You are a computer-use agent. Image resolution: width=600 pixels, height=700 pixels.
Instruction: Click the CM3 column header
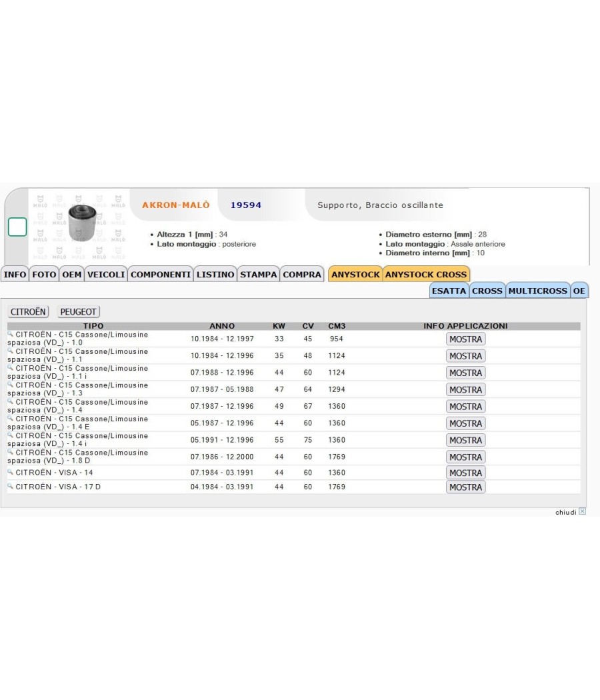(337, 326)
